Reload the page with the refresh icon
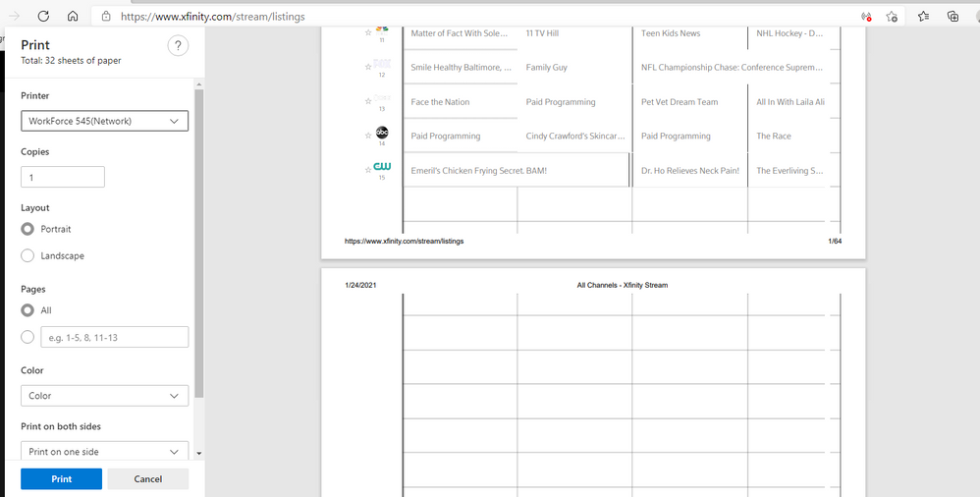Screen dimensions: 980x497 click(43, 17)
